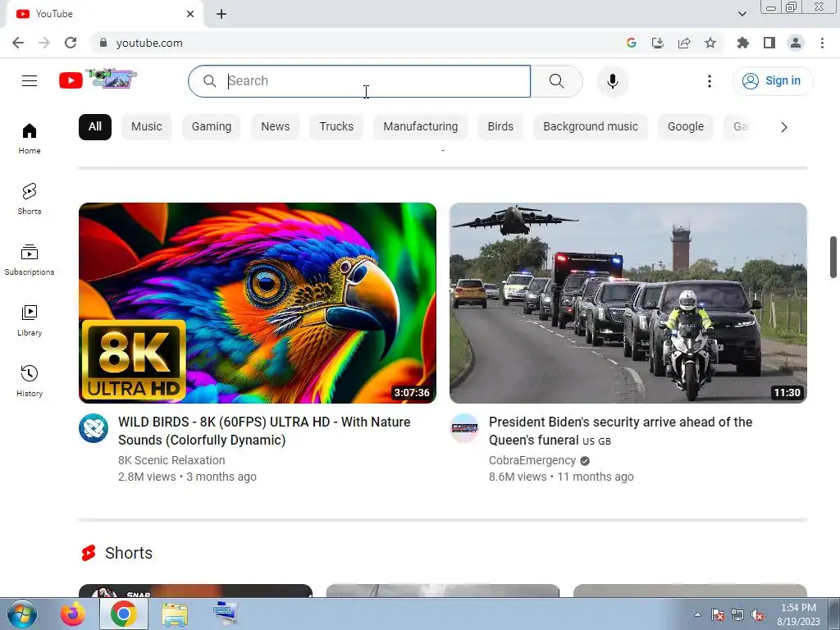
Task: Open Chrome three-dot menu
Action: (x=822, y=43)
